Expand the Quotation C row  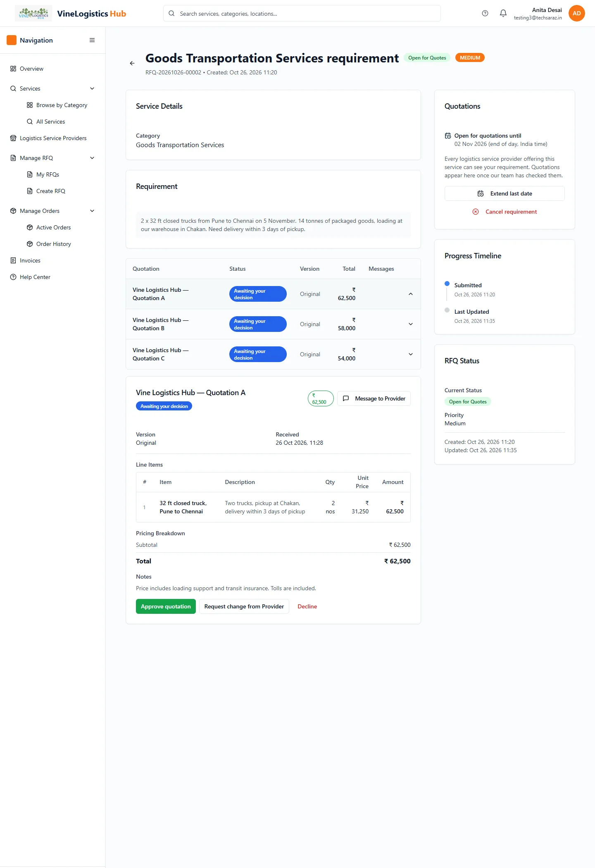pyautogui.click(x=411, y=354)
